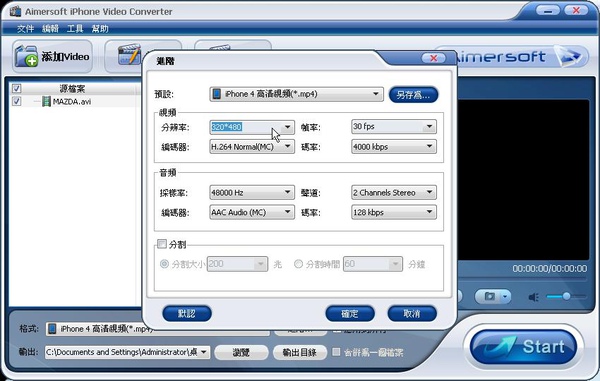Click the 60 split time field

(x=373, y=264)
